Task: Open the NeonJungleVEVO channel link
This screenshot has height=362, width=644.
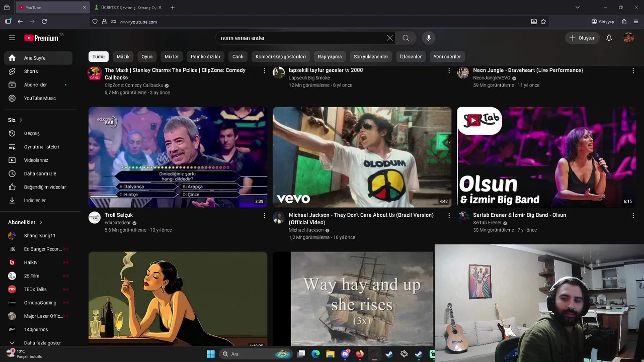Action: click(492, 78)
